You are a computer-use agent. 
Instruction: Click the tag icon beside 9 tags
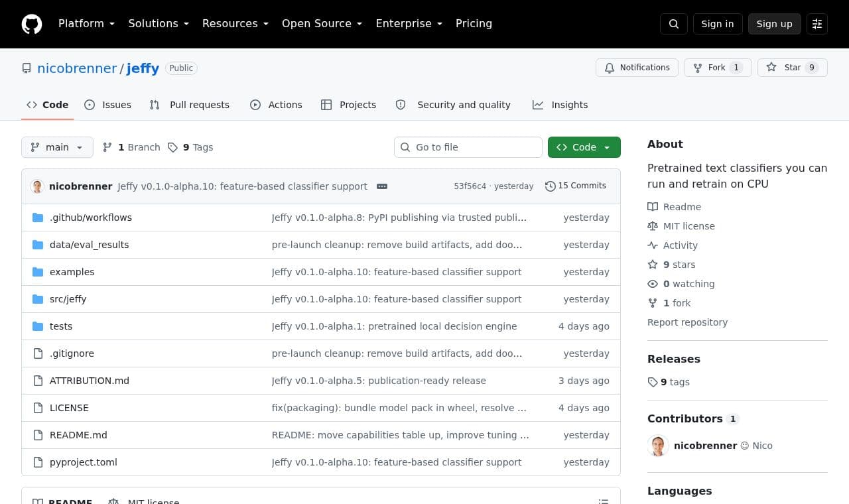653,382
